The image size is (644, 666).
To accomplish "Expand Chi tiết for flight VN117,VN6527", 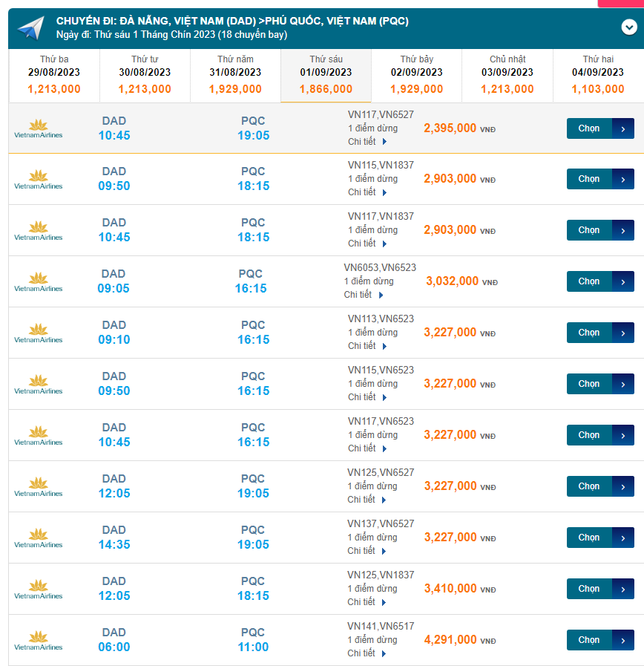I will [367, 142].
